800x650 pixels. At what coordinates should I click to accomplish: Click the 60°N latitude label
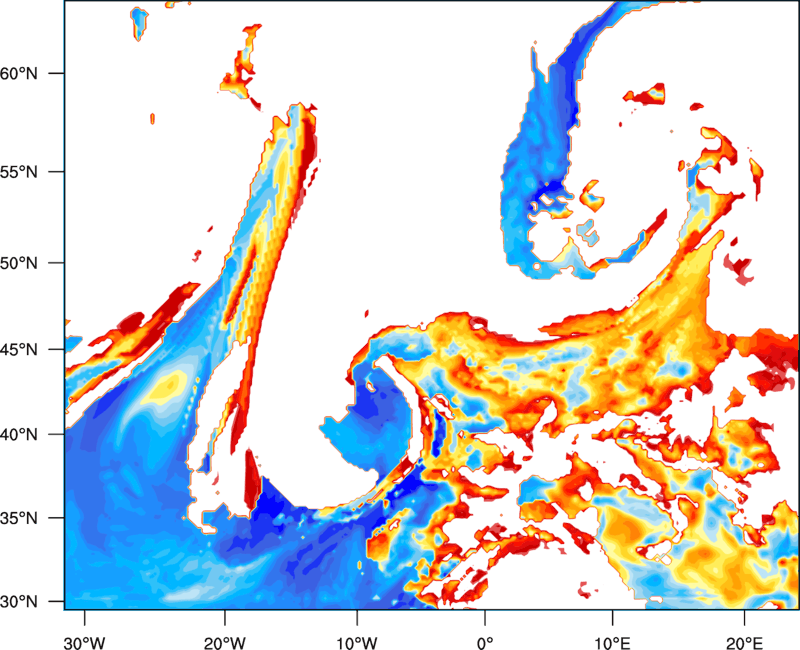(19, 73)
